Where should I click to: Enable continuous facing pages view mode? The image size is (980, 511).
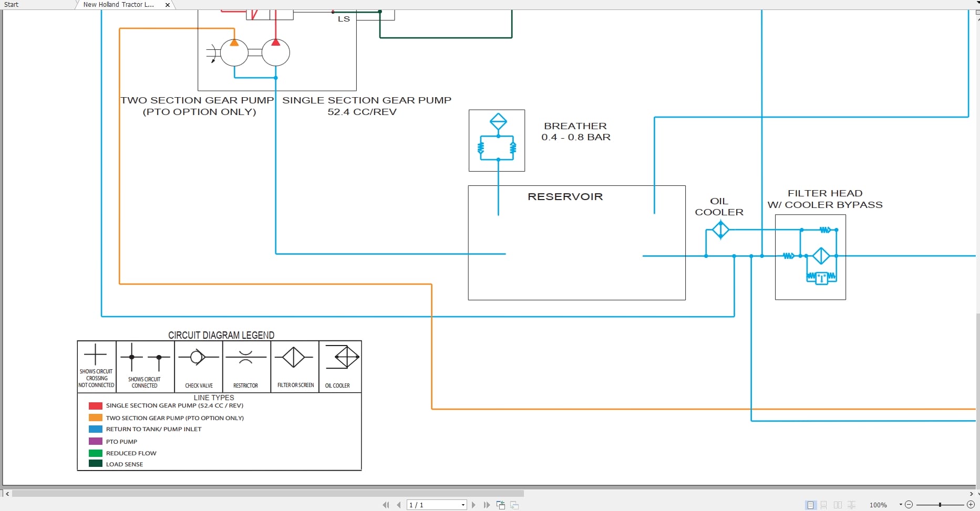[852, 505]
